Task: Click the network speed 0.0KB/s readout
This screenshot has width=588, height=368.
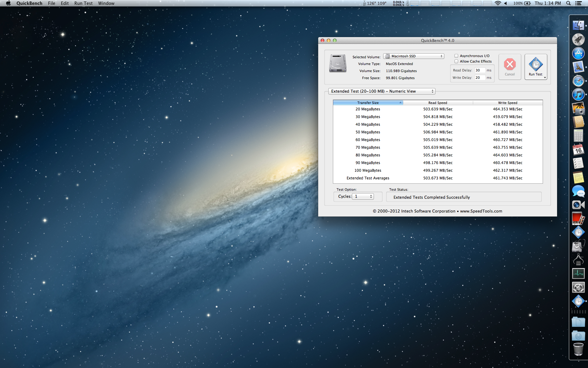Action: click(x=398, y=3)
